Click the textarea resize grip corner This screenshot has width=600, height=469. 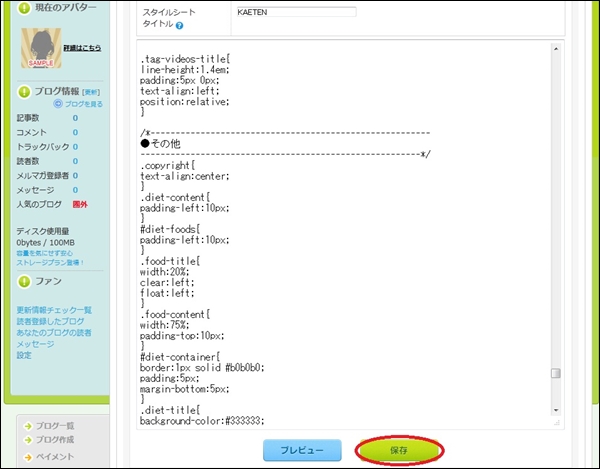[557, 422]
